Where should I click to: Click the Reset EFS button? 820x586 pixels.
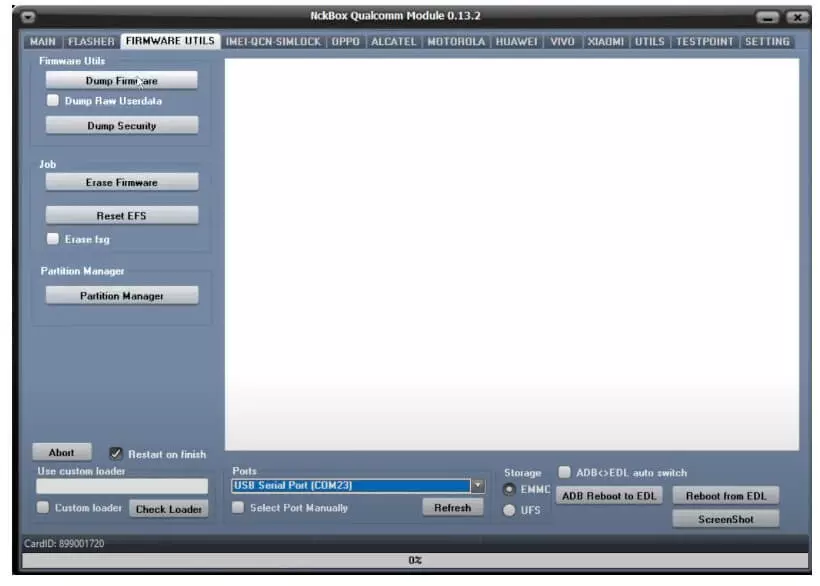(121, 215)
